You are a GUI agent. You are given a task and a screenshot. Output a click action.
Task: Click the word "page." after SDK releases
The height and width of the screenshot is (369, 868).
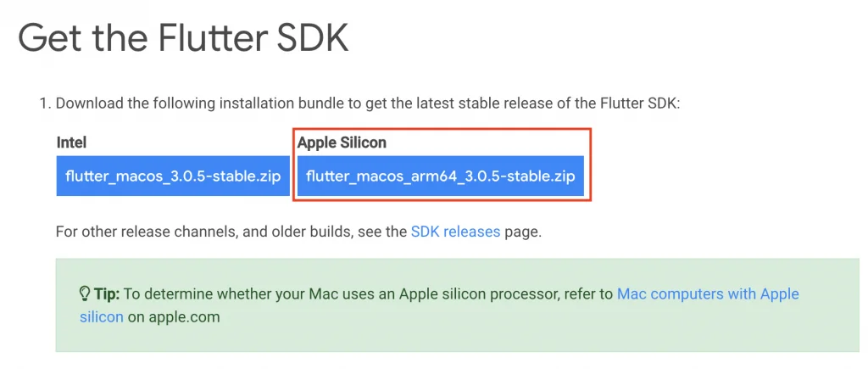click(x=523, y=231)
